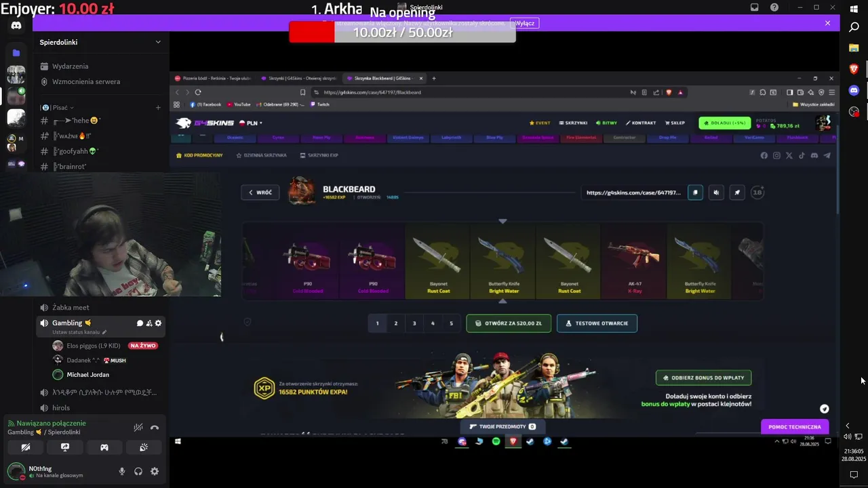Open SKRZYNKI EXP tab

coord(319,155)
